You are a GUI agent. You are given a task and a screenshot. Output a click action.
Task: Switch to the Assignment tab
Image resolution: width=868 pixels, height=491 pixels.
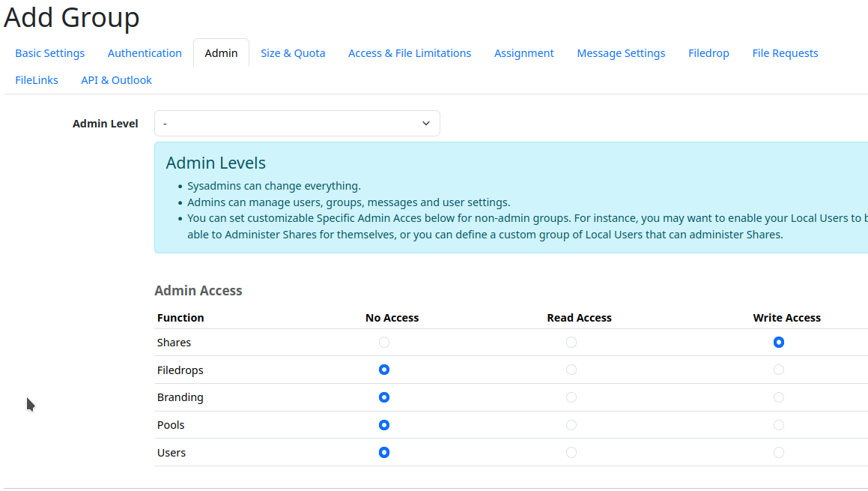click(x=524, y=53)
